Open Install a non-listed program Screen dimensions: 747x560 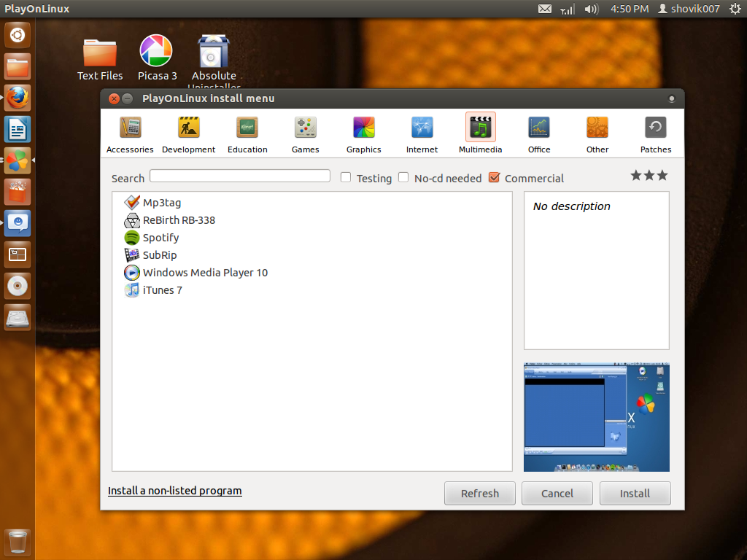click(x=174, y=491)
